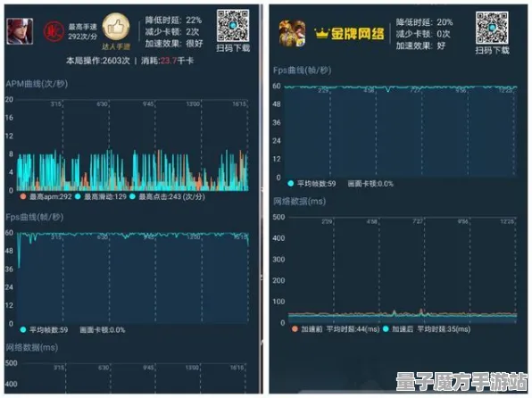The image size is (532, 398).
Task: Tap Fps曲线(帧/秒) title in the right report
Action: (x=302, y=70)
